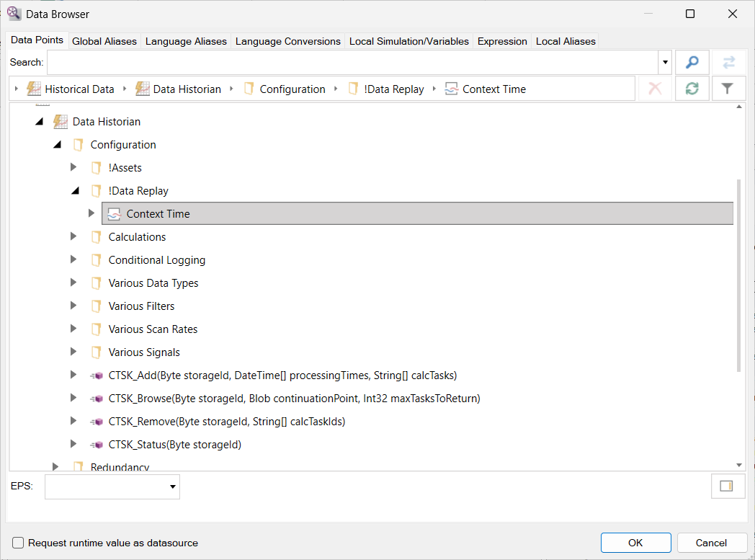Click the Cancel button
Viewport: 755px width, 560px height.
pos(711,543)
